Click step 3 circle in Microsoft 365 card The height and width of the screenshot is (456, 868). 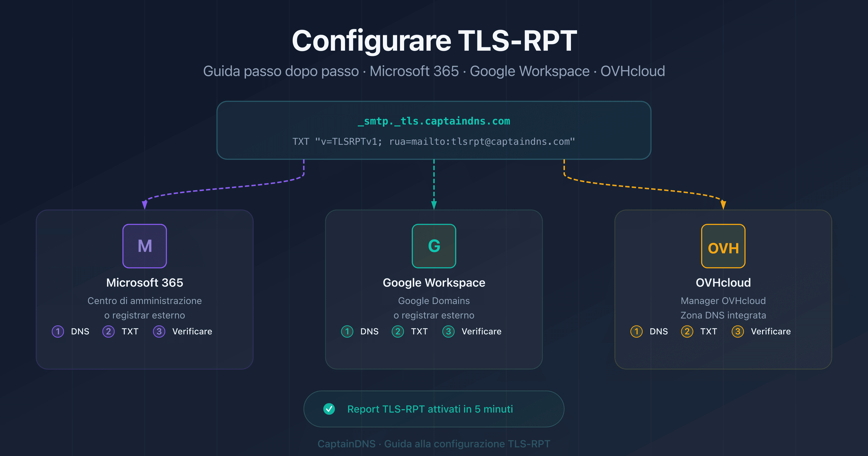(159, 331)
